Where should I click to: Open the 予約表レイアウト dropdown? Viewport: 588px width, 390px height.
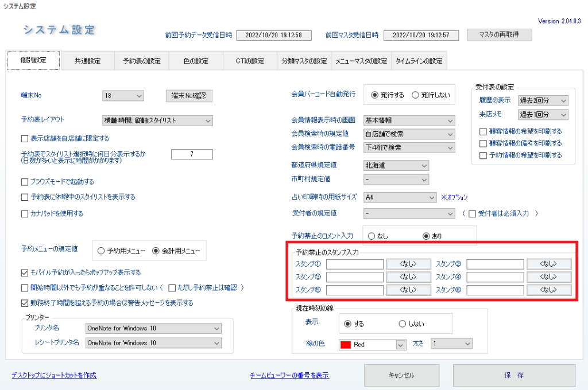coord(157,120)
